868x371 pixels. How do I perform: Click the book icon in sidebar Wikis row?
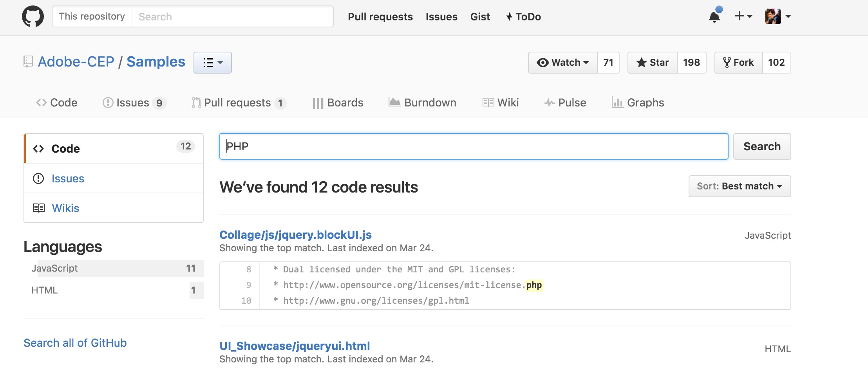(38, 208)
